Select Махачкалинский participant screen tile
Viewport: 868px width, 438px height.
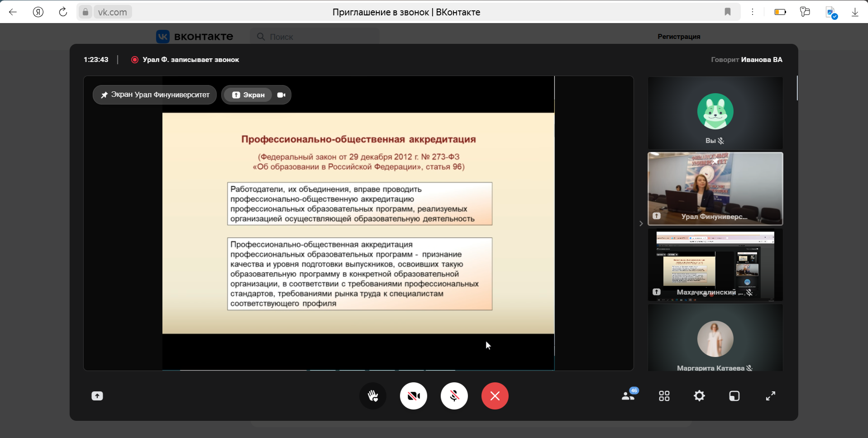715,265
